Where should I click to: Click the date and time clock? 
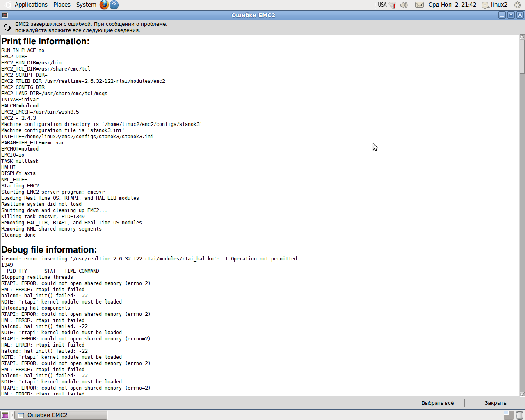452,5
